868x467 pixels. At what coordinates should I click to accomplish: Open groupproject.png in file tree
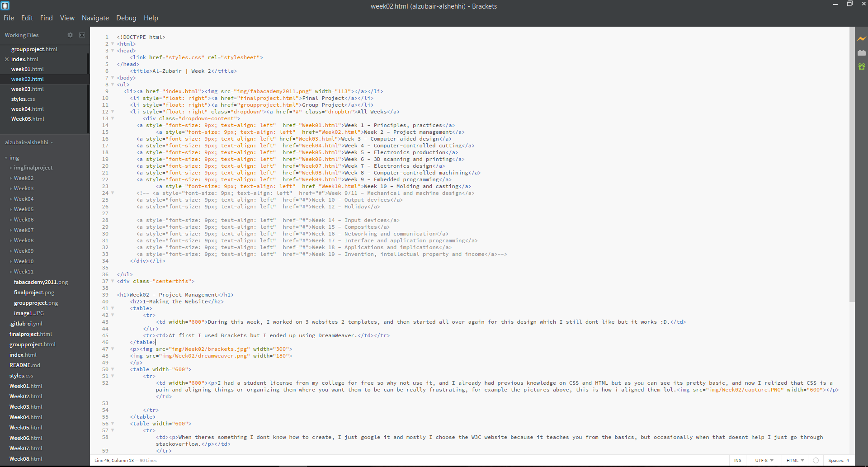tap(36, 303)
